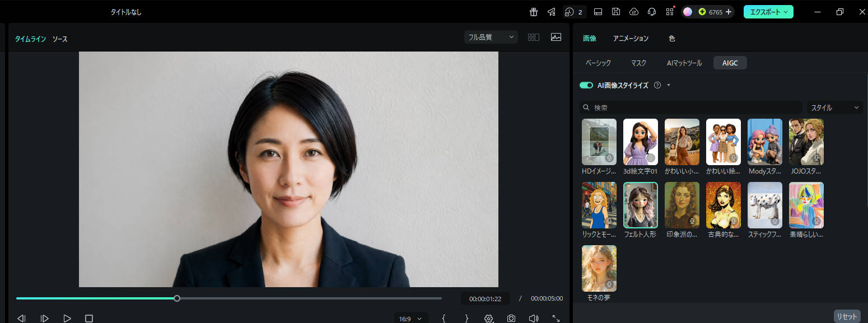Viewport: 868px width, 323px height.
Task: Open the AIマットツール sub-tab
Action: pos(684,63)
